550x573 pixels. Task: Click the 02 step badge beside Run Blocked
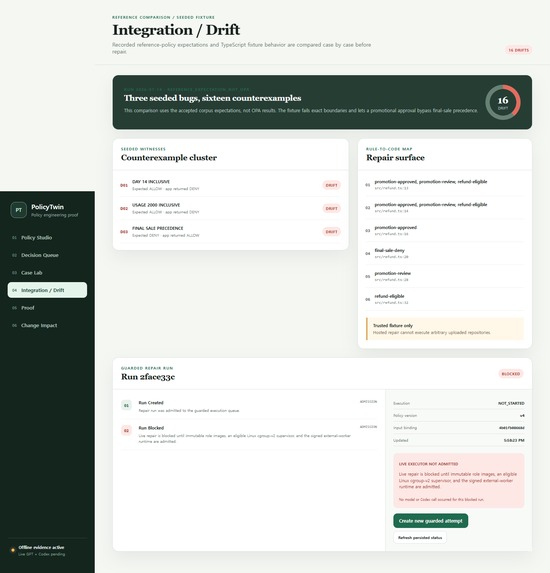(126, 430)
